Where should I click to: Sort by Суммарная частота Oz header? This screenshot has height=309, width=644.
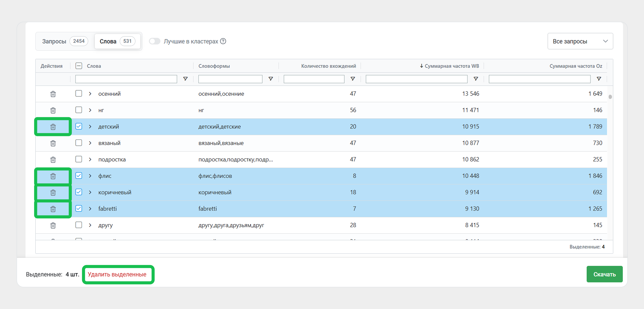coord(576,66)
